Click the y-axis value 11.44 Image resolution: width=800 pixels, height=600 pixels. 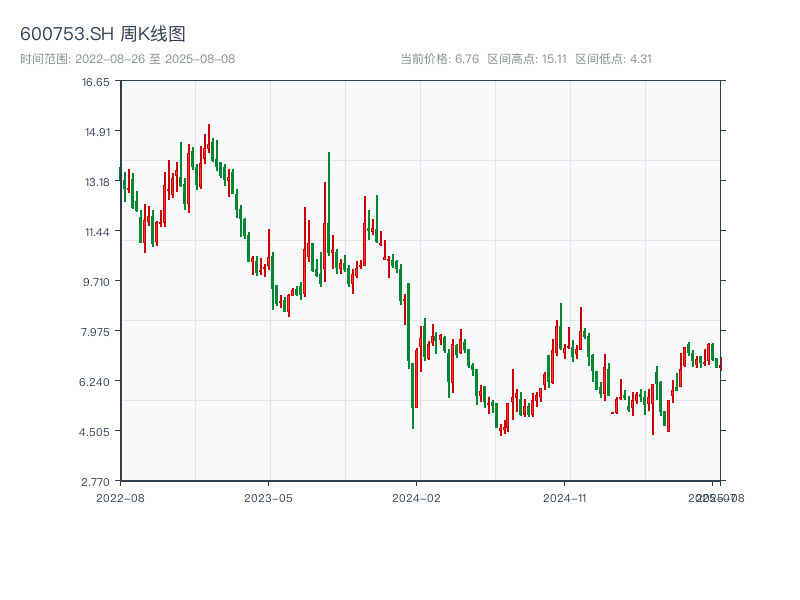pos(97,232)
